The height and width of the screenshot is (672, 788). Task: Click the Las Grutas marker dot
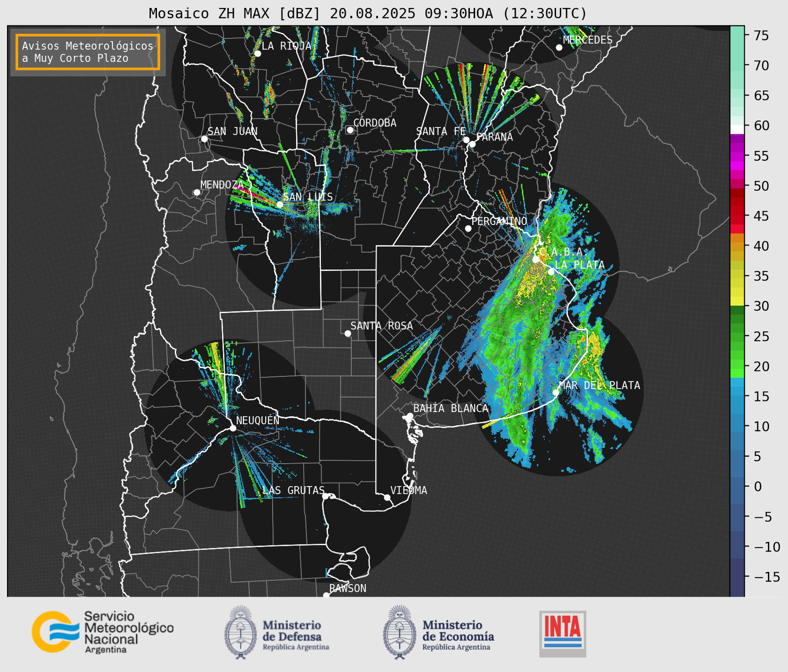click(x=325, y=496)
